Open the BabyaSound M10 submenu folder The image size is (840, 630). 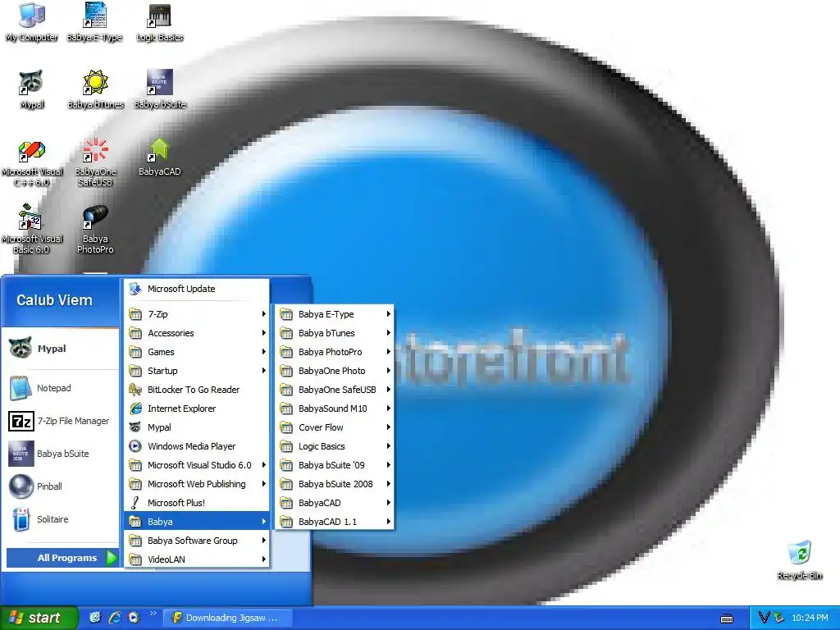335,409
